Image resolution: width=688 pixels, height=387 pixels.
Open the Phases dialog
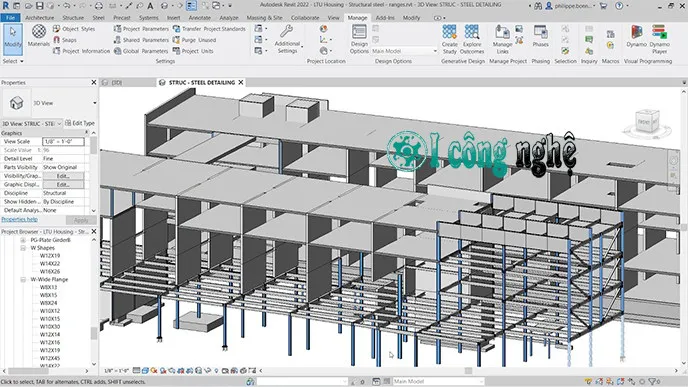[541, 36]
